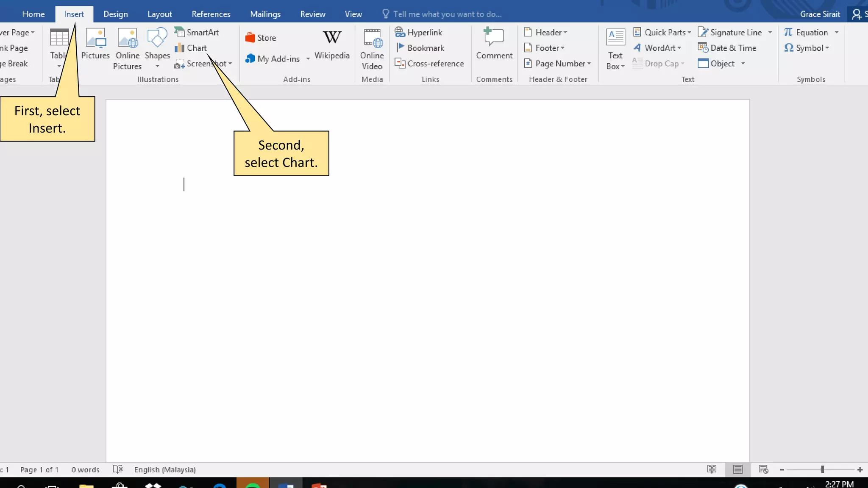868x488 pixels.
Task: Open the Office Store add-ins
Action: (x=261, y=38)
